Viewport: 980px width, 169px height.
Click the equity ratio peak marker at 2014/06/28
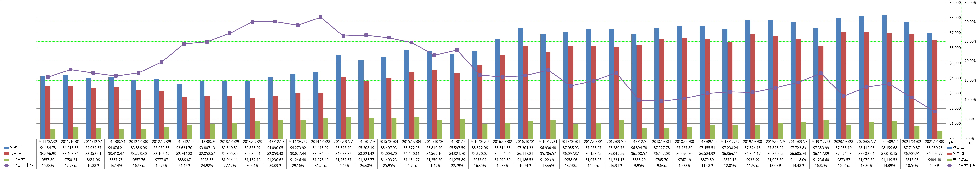coord(321,17)
